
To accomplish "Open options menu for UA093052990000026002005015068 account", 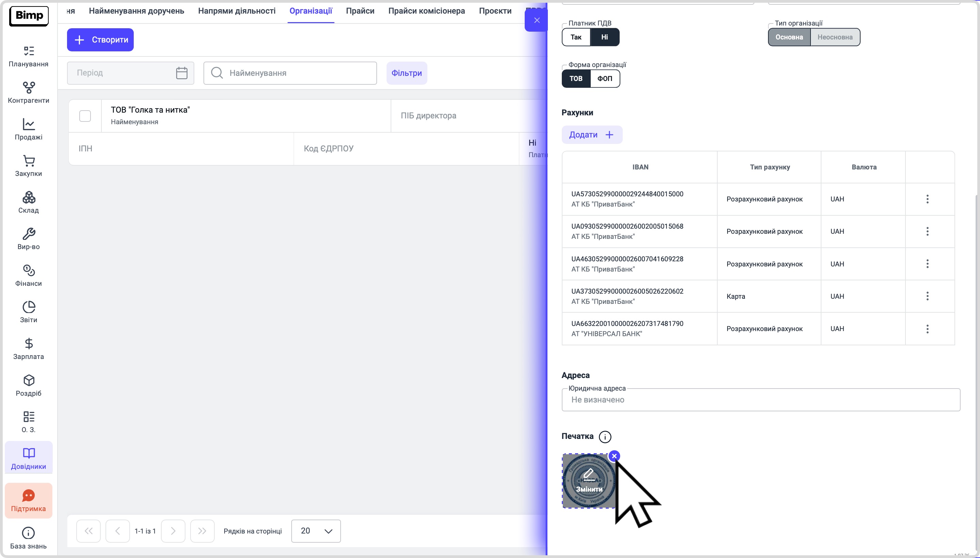I will (x=928, y=231).
